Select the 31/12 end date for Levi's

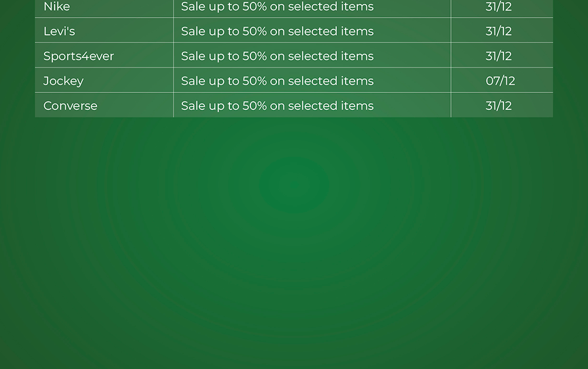tap(499, 31)
